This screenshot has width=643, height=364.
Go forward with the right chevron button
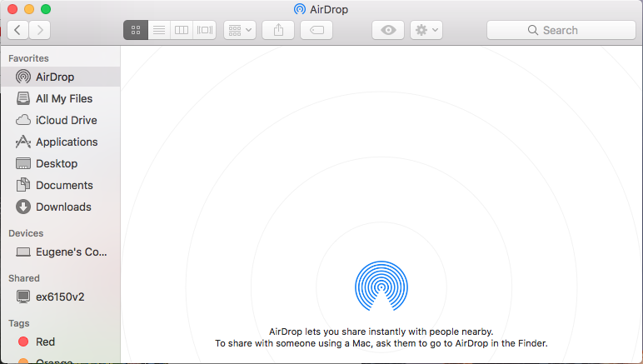coord(40,30)
